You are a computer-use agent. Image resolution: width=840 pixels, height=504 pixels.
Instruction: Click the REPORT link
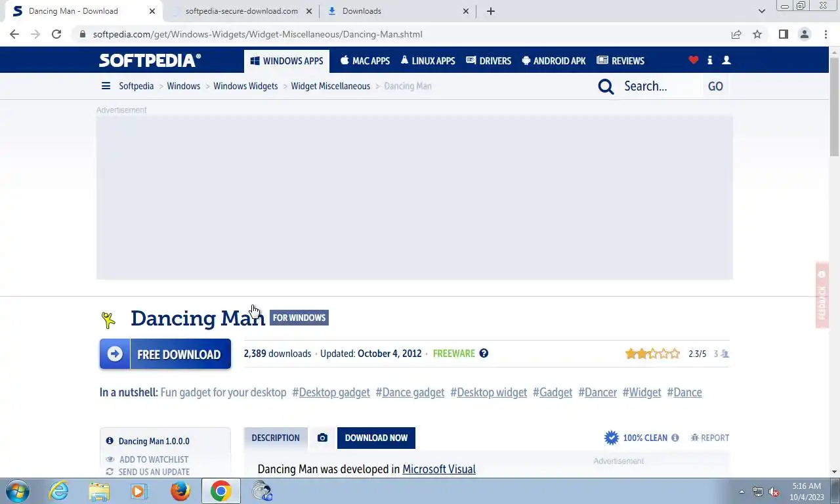[x=710, y=438]
